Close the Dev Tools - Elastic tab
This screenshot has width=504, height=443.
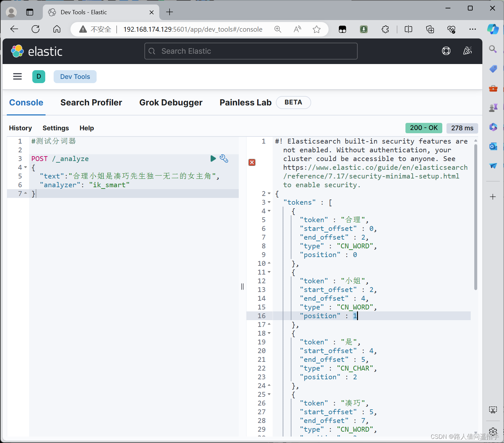pos(152,12)
